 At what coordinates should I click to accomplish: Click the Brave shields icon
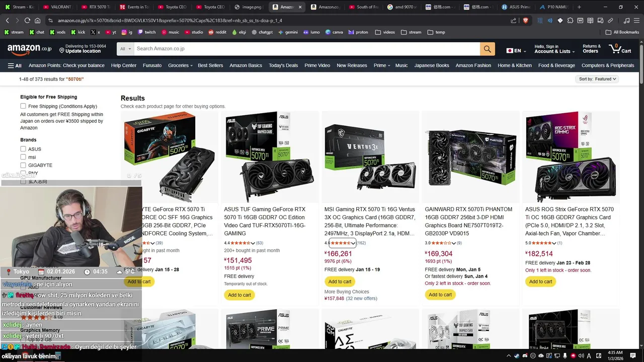(x=525, y=21)
